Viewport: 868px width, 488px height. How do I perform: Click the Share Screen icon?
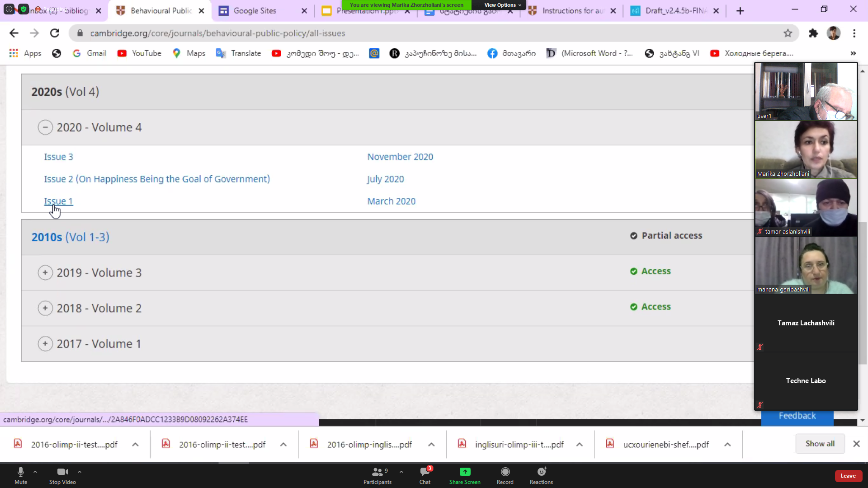(465, 472)
